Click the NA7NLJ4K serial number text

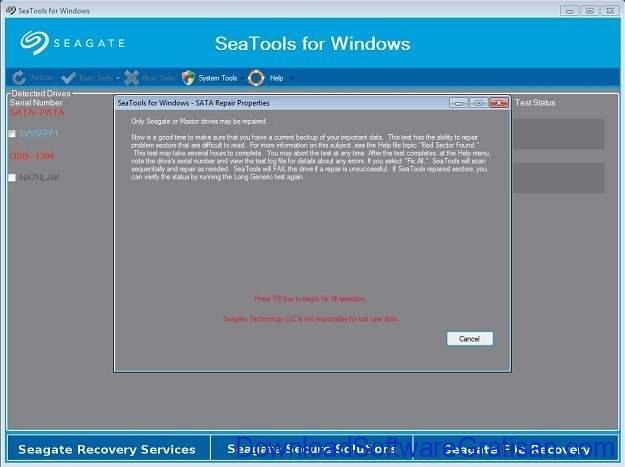[x=39, y=178]
